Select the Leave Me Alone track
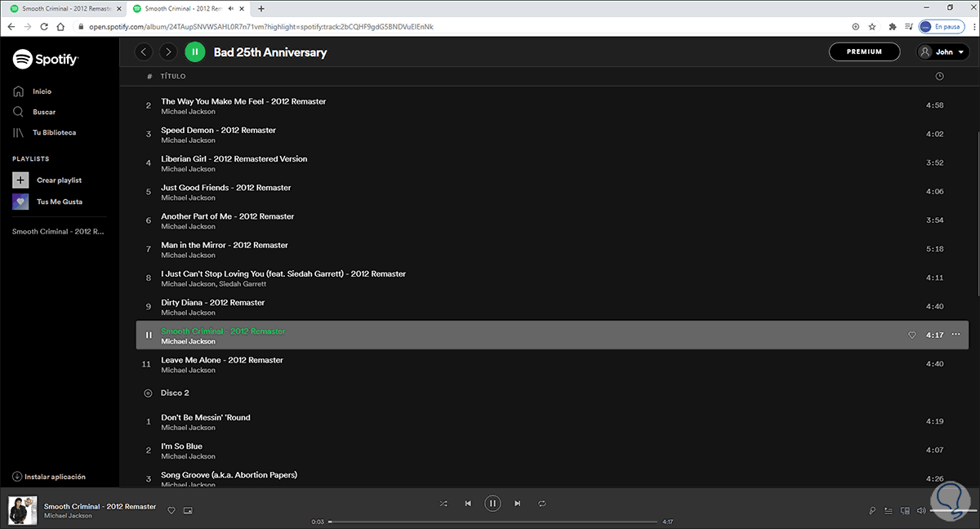The height and width of the screenshot is (529, 980). [x=222, y=360]
